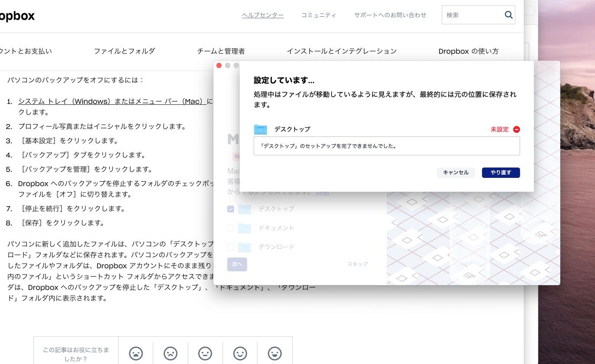Open the コミュニティ link
Screen dimensions: 595x364
pyautogui.click(x=318, y=15)
